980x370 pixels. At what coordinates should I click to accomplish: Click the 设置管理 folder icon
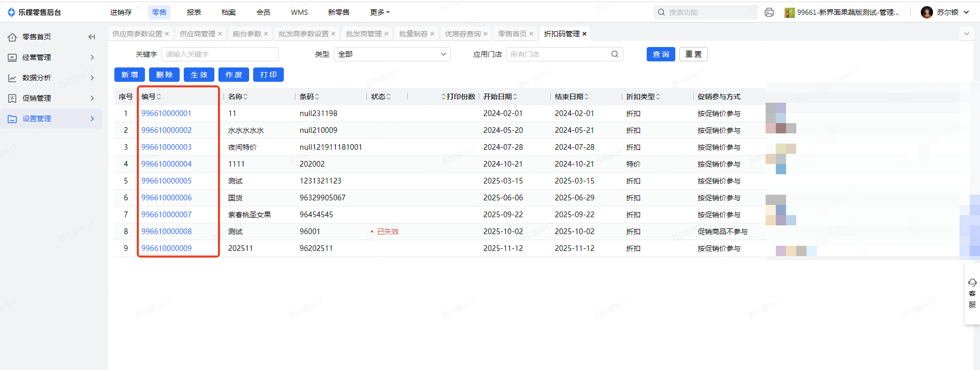pyautogui.click(x=12, y=119)
